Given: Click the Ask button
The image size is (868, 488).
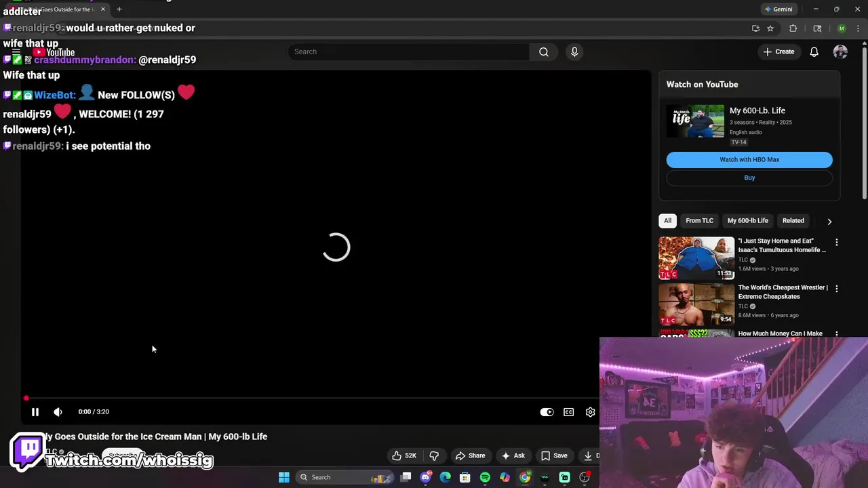Looking at the screenshot, I should 513,455.
